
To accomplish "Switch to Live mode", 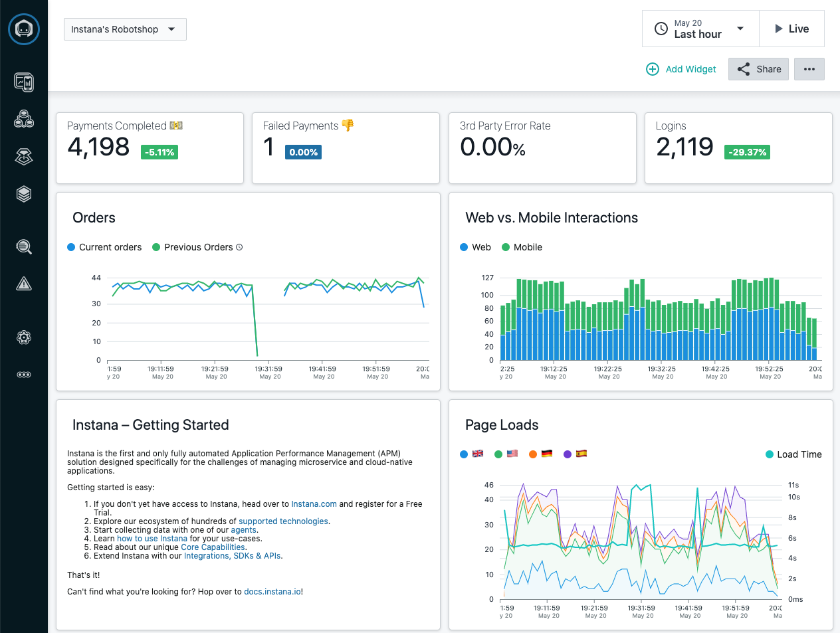I will 791,29.
